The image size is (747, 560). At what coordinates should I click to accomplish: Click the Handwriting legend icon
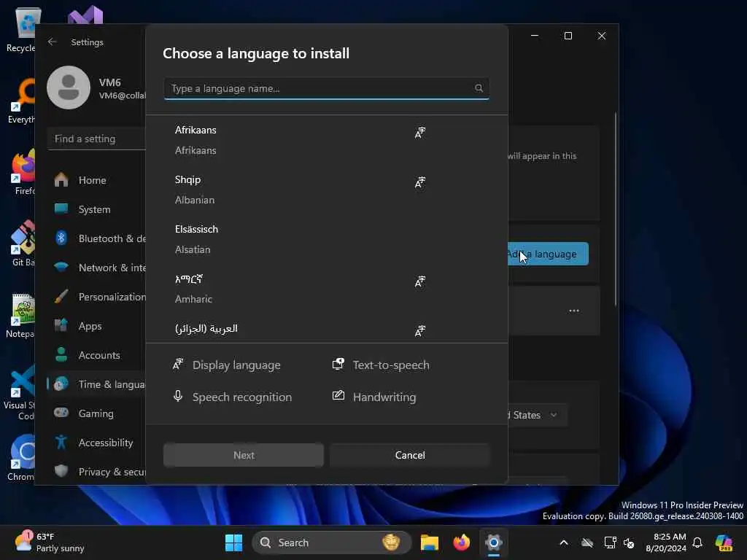pyautogui.click(x=338, y=396)
